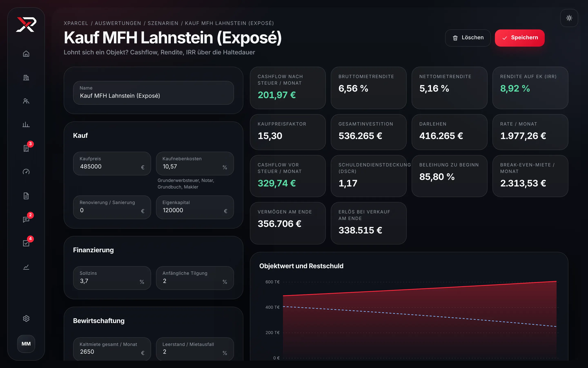
Task: Open the MM user avatar
Action: click(x=26, y=344)
